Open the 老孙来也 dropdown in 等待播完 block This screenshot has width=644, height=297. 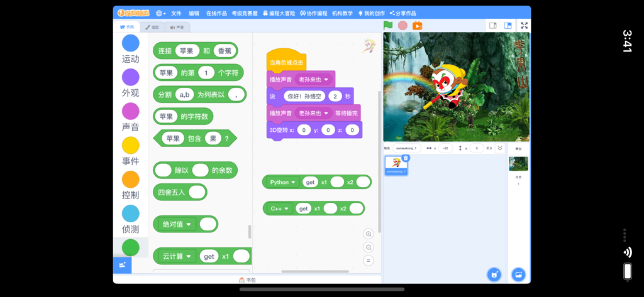[314, 113]
